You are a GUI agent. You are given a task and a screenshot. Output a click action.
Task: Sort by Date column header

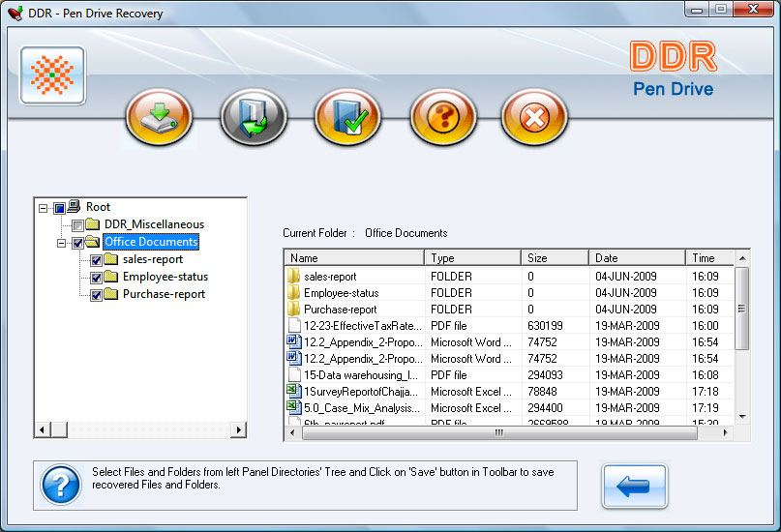click(x=637, y=258)
